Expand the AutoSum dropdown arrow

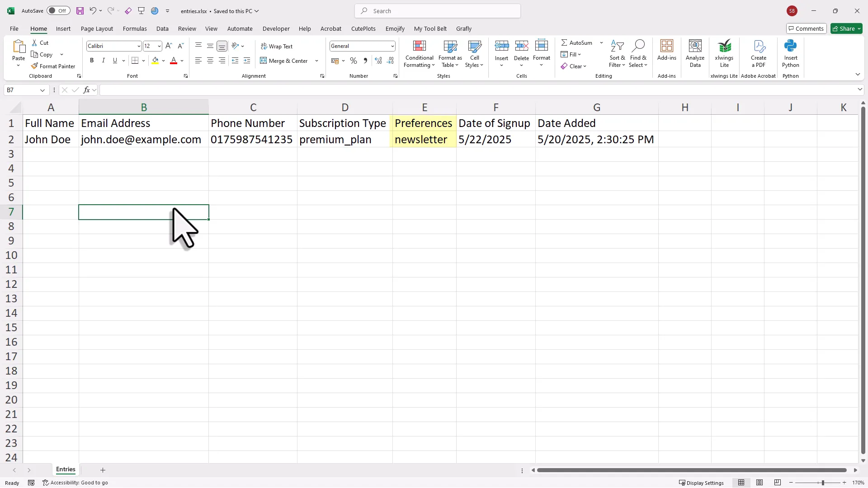(x=601, y=43)
